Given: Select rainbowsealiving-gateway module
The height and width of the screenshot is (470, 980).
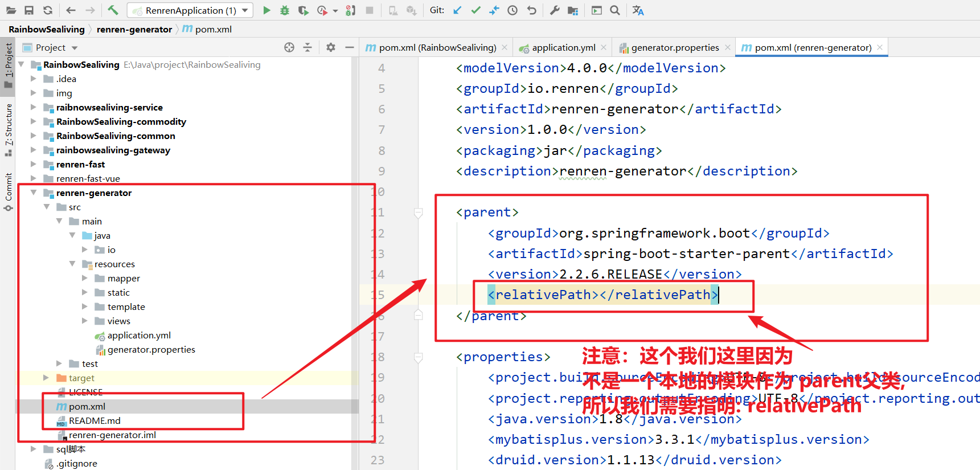Looking at the screenshot, I should [113, 150].
